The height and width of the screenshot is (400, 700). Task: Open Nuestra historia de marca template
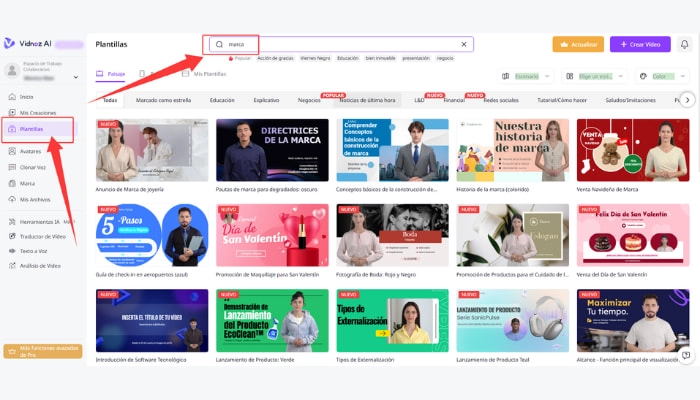click(x=512, y=150)
